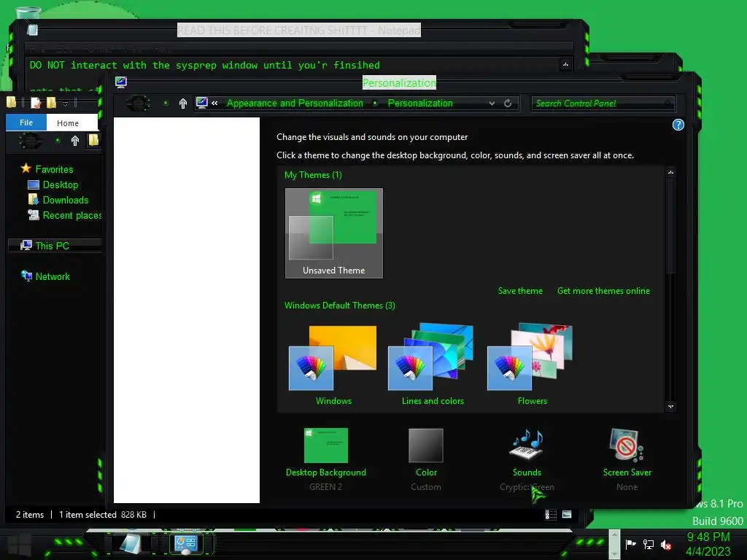
Task: Click the monitor icon in the address bar
Action: click(x=202, y=103)
